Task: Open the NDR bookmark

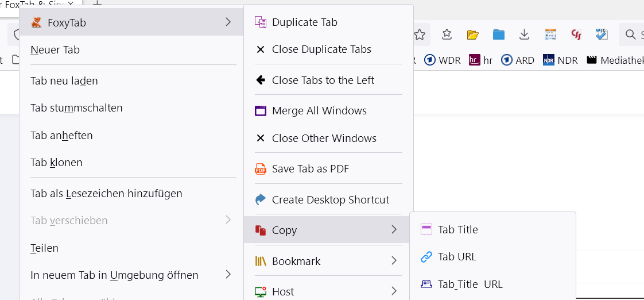Action: pyautogui.click(x=560, y=60)
